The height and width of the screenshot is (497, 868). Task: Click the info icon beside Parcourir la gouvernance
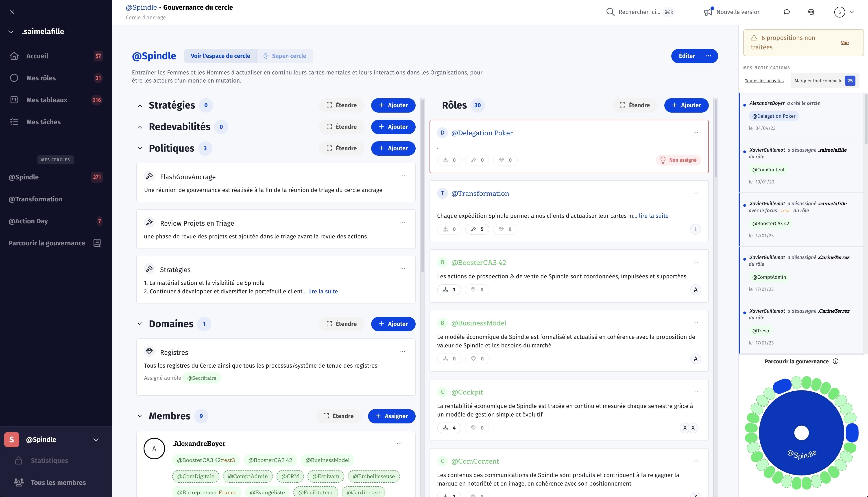(x=835, y=362)
